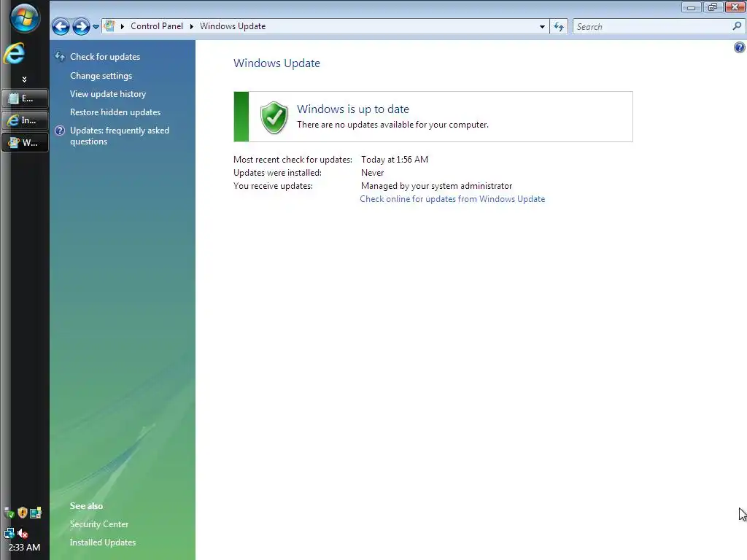This screenshot has height=560, width=747.
Task: Go forward using the Forward arrow
Action: point(81,26)
